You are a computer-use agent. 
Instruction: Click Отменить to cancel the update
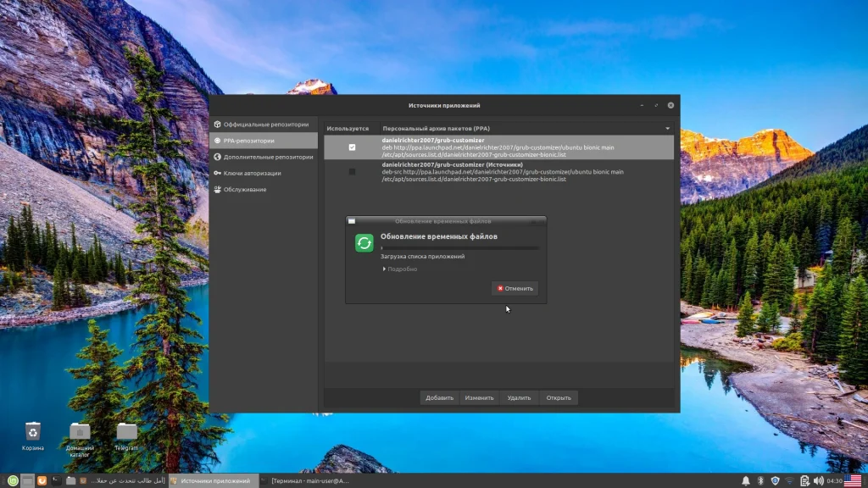[x=515, y=288]
